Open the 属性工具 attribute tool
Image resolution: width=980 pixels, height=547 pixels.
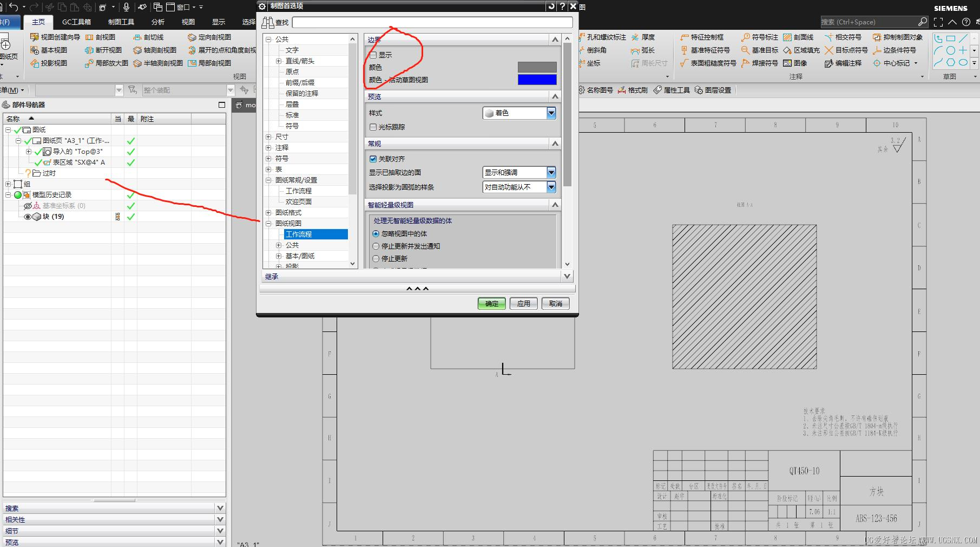click(x=672, y=90)
